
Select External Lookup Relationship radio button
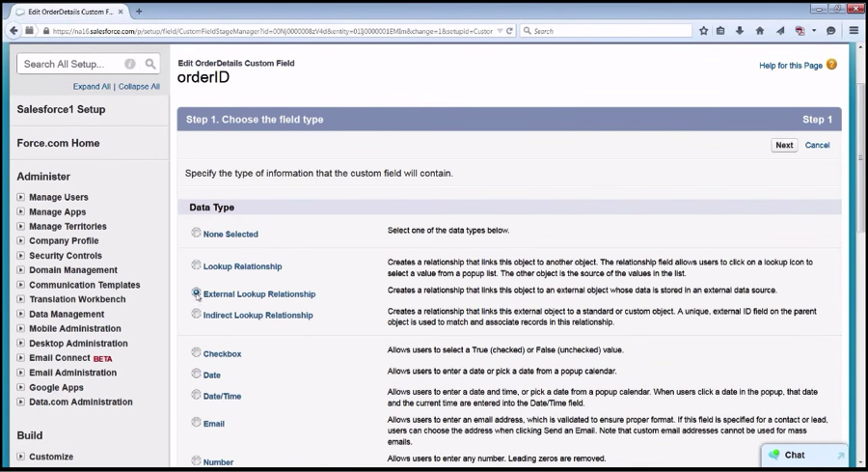196,292
